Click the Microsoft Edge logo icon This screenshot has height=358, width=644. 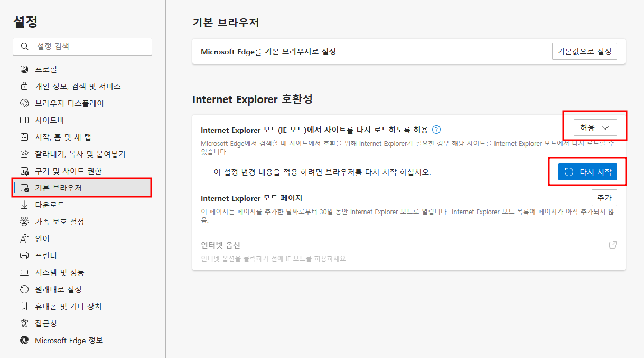(x=24, y=340)
